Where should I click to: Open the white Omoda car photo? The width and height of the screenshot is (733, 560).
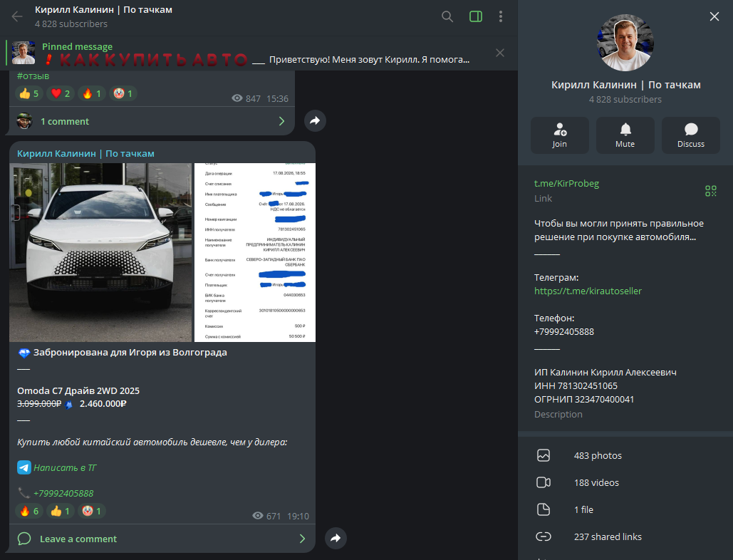(100, 252)
